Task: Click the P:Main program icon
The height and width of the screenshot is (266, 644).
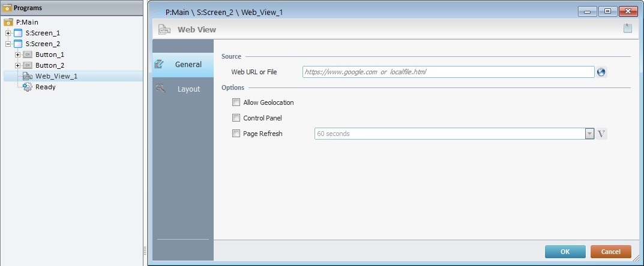Action: tap(8, 22)
